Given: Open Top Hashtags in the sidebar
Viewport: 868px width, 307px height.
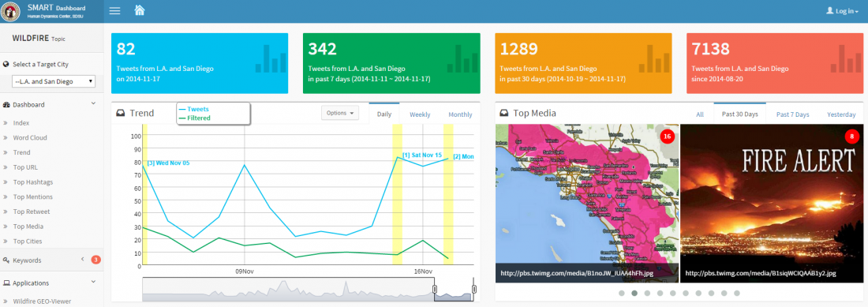Looking at the screenshot, I should tap(33, 182).
